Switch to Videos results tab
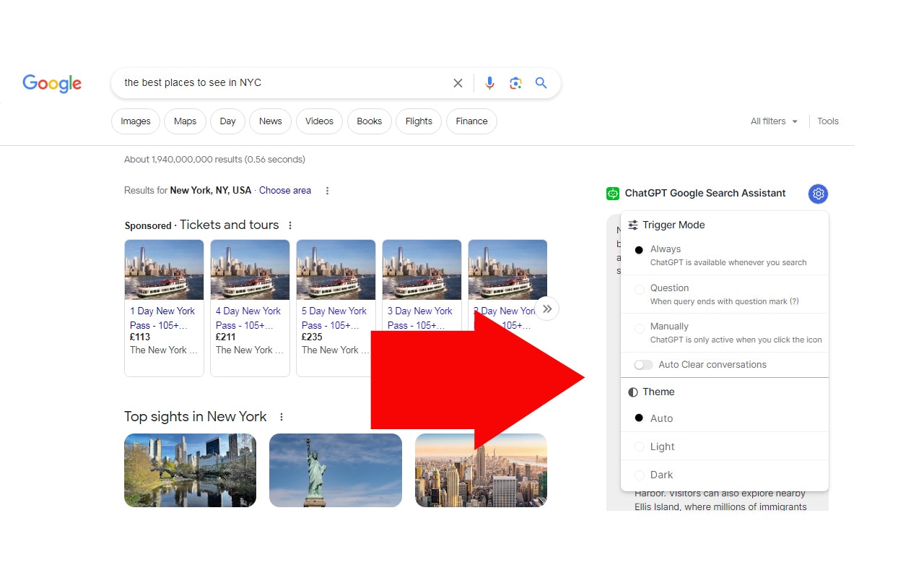The width and height of the screenshot is (924, 578). pos(319,121)
